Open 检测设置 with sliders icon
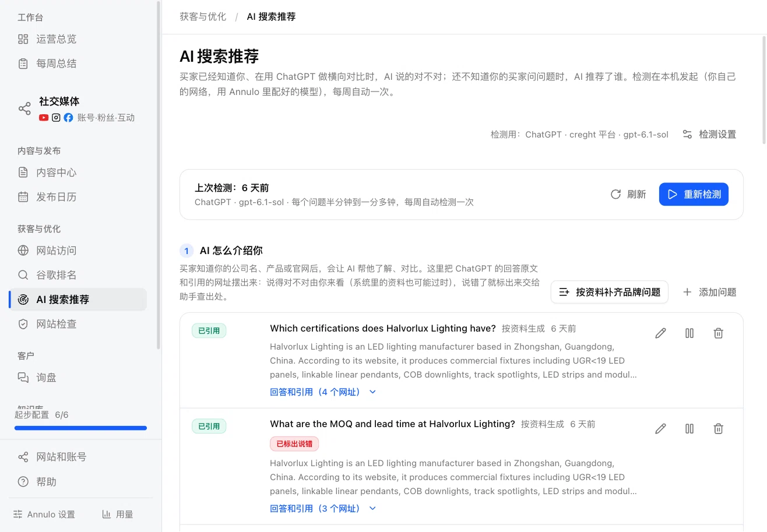Screen dimensions: 767x532 point(709,135)
